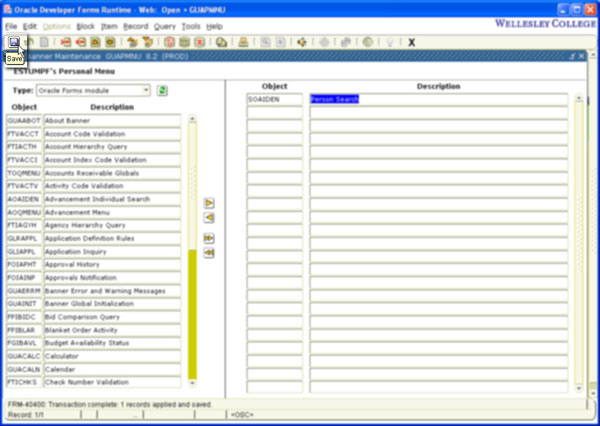Click the SOAIDEN object field in Personal Menu
The width and height of the screenshot is (600, 426).
point(275,100)
